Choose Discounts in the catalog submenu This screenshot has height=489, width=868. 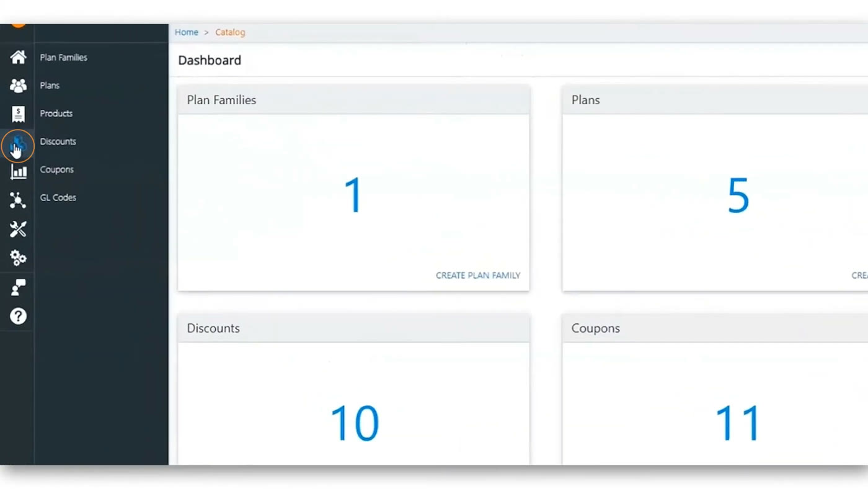pyautogui.click(x=58, y=141)
